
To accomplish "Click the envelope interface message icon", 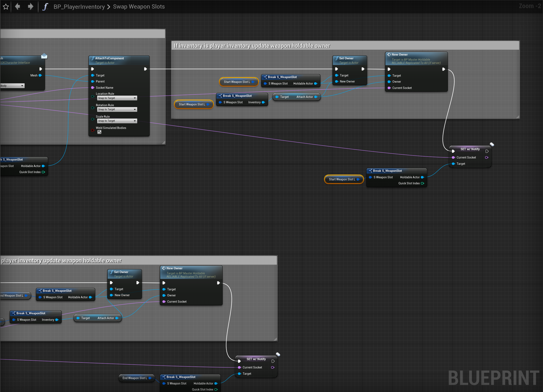I will pos(44,56).
